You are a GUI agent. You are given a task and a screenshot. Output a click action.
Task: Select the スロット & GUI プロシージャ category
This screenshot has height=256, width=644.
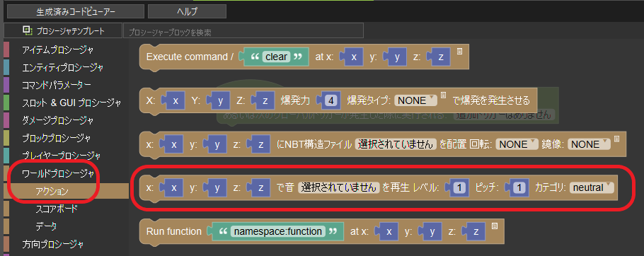pyautogui.click(x=71, y=103)
